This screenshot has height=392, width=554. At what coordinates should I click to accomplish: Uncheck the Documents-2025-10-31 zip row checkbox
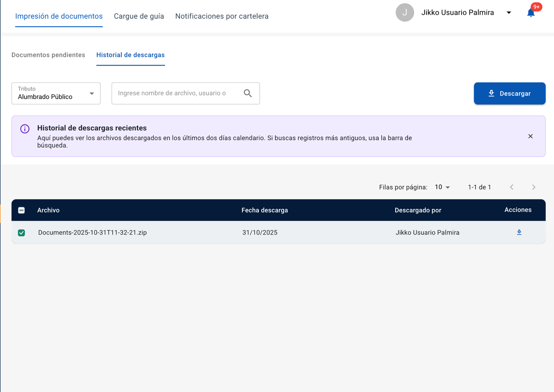(x=21, y=233)
